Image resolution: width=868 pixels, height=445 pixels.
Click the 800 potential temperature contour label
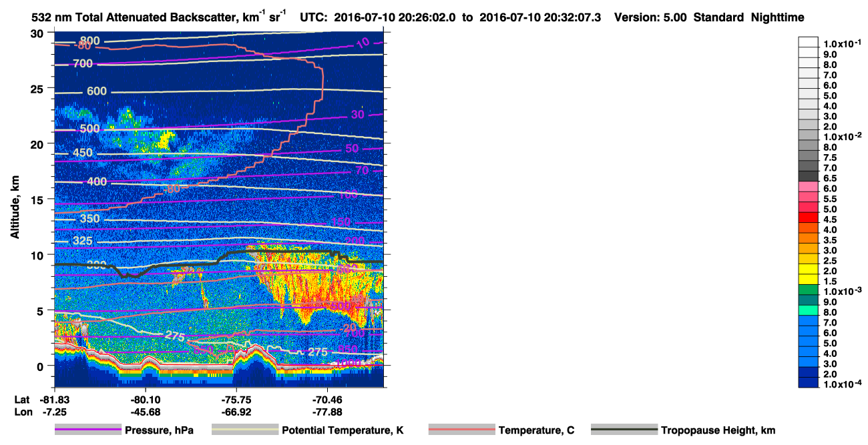point(89,41)
